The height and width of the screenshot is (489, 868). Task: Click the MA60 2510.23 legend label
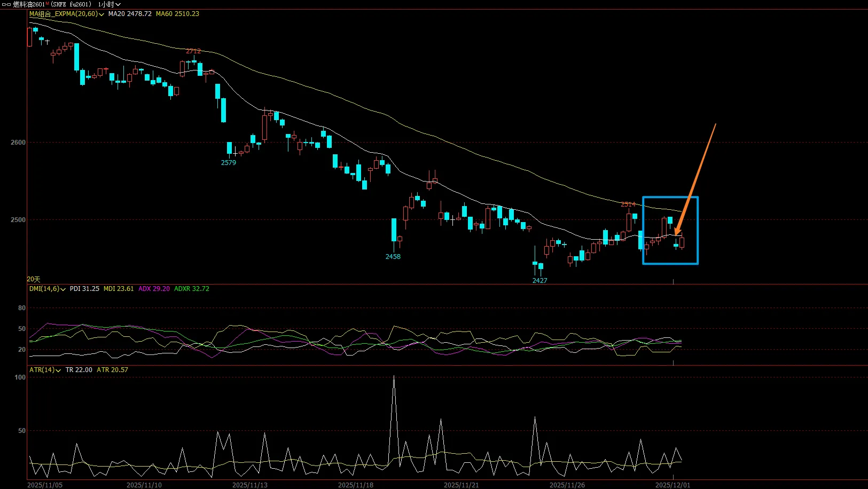pos(177,14)
